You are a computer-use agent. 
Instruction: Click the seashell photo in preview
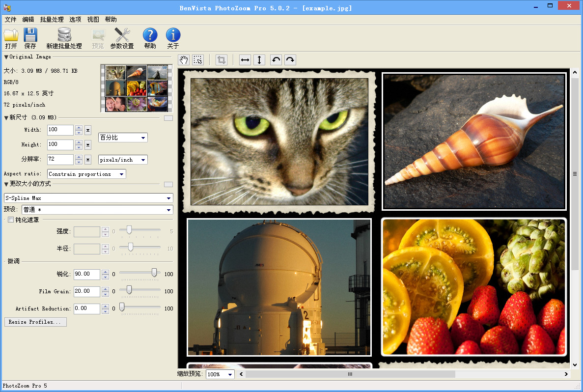click(474, 141)
